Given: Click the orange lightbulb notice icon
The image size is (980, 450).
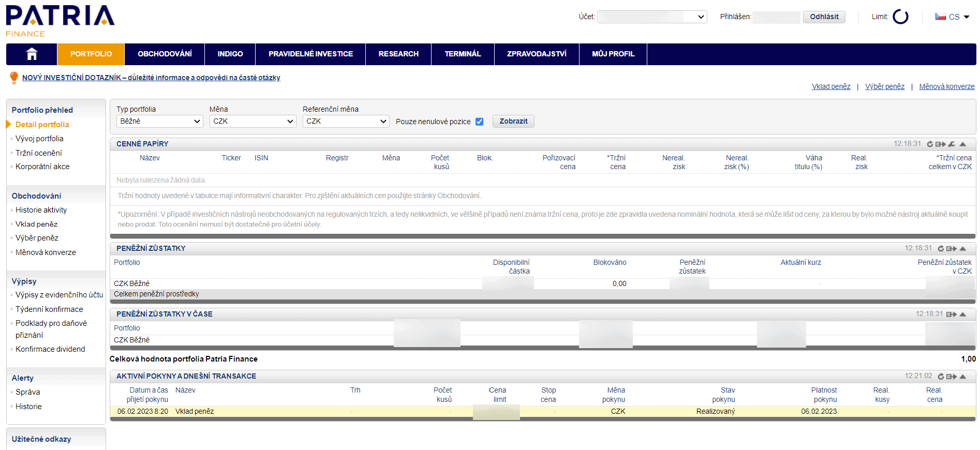Looking at the screenshot, I should click(14, 78).
